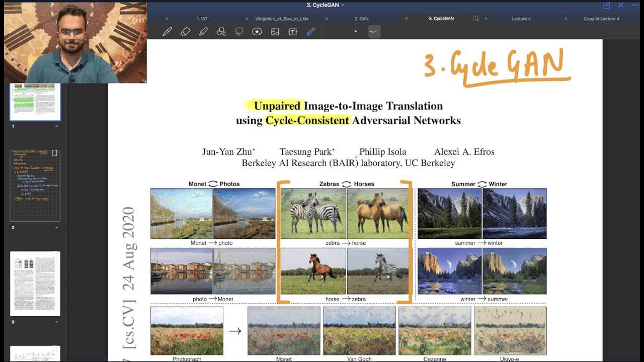Switch to the 1. ViT tab
The height and width of the screenshot is (362, 644).
pyautogui.click(x=202, y=19)
